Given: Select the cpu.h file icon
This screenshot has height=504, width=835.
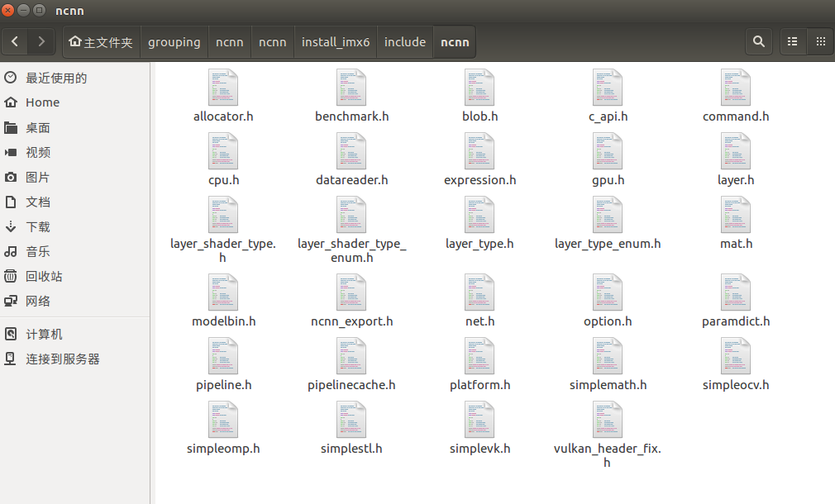Looking at the screenshot, I should (223, 151).
